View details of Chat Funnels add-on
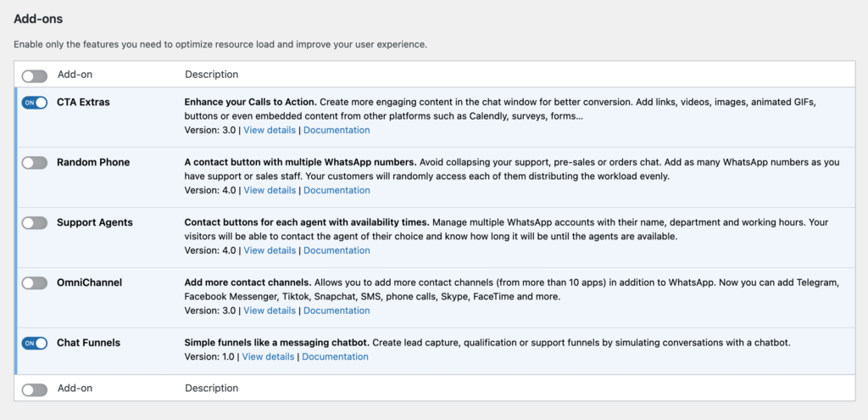868x420 pixels. [269, 357]
